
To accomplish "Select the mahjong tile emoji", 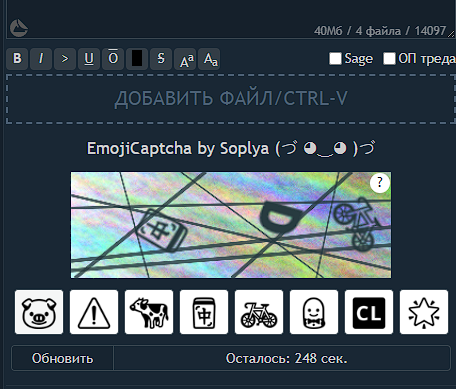I will point(204,312).
